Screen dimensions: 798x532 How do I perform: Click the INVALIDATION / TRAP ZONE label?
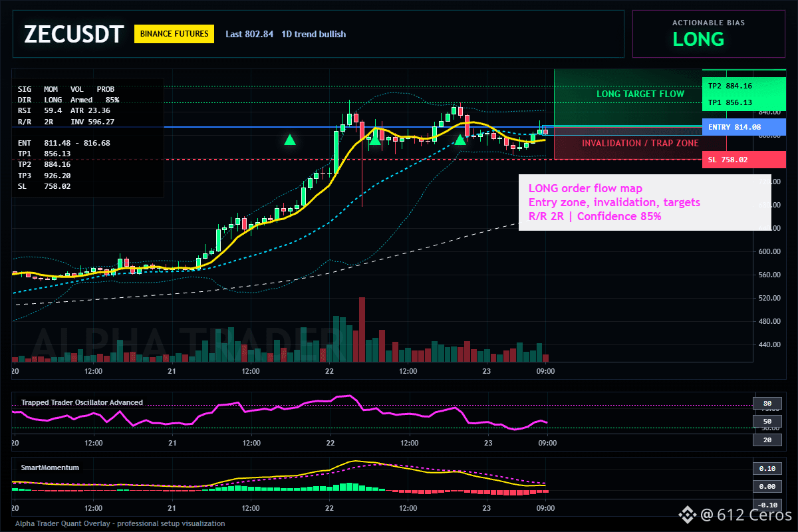640,143
